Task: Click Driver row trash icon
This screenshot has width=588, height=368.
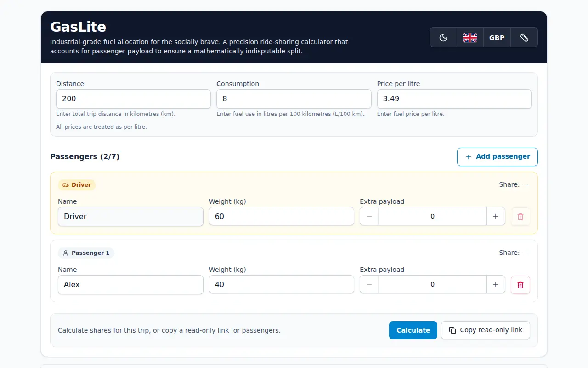Action: [520, 217]
